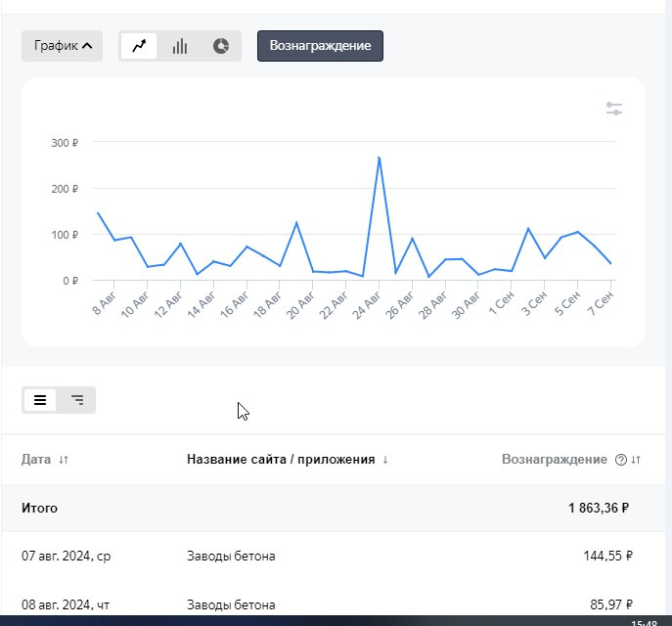This screenshot has width=672, height=626.
Task: Sort by Название сайта / приложения header
Action: coord(281,460)
